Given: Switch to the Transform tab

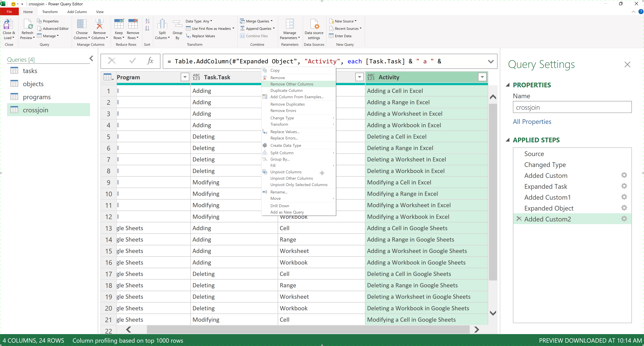Looking at the screenshot, I should click(50, 12).
